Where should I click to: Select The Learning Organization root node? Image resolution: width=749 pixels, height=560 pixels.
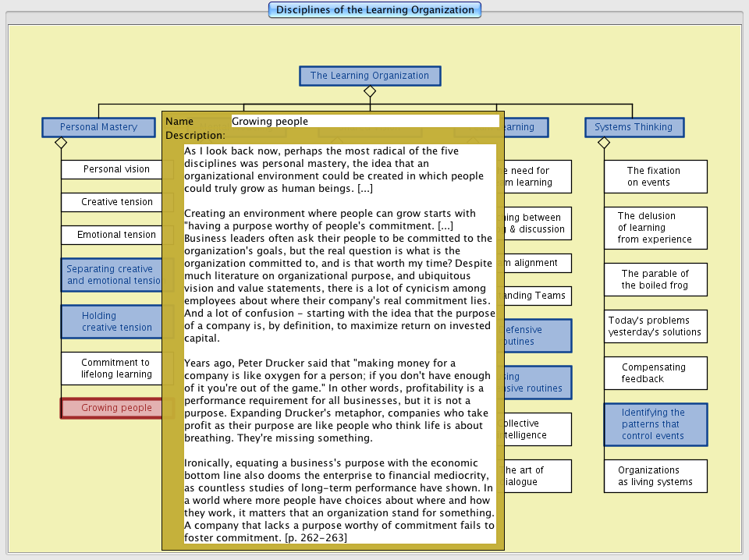(x=370, y=76)
